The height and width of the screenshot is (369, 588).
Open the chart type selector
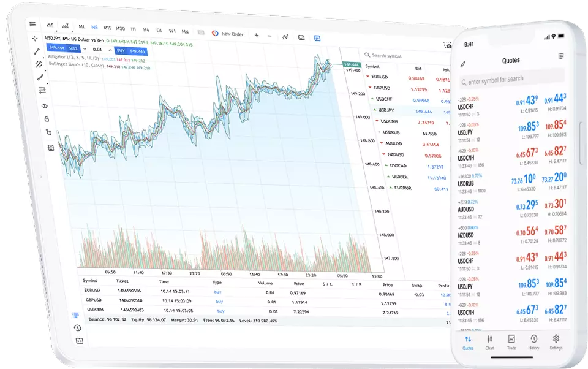coord(50,25)
